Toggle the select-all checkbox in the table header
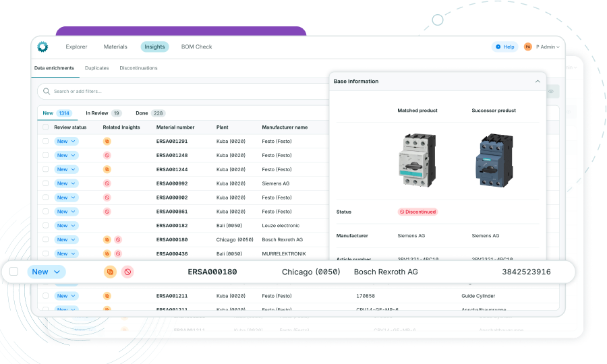 (46, 127)
